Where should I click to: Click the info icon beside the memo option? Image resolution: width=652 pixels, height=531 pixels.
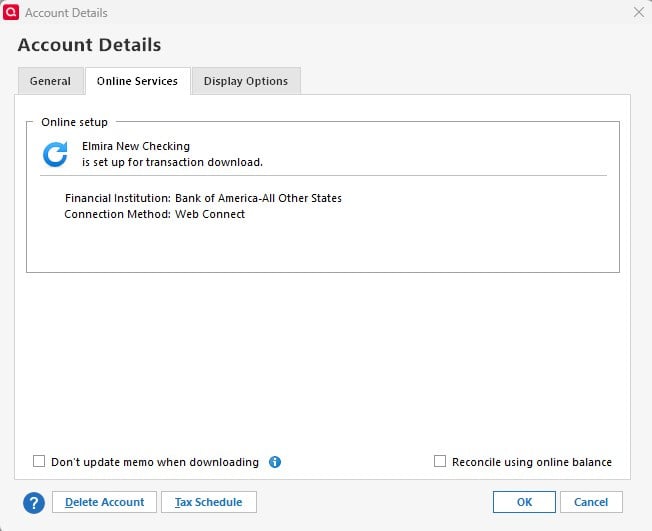pos(275,462)
